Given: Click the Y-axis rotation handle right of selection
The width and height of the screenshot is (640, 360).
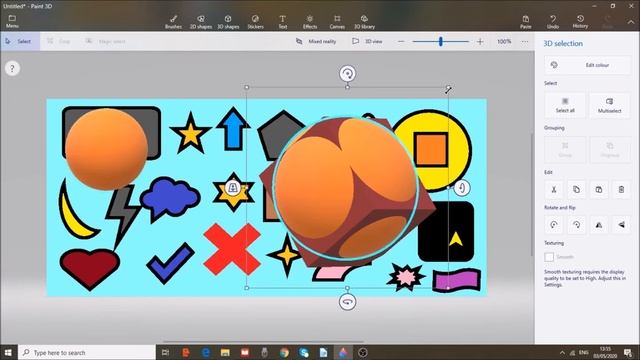Looking at the screenshot, I should [x=462, y=188].
